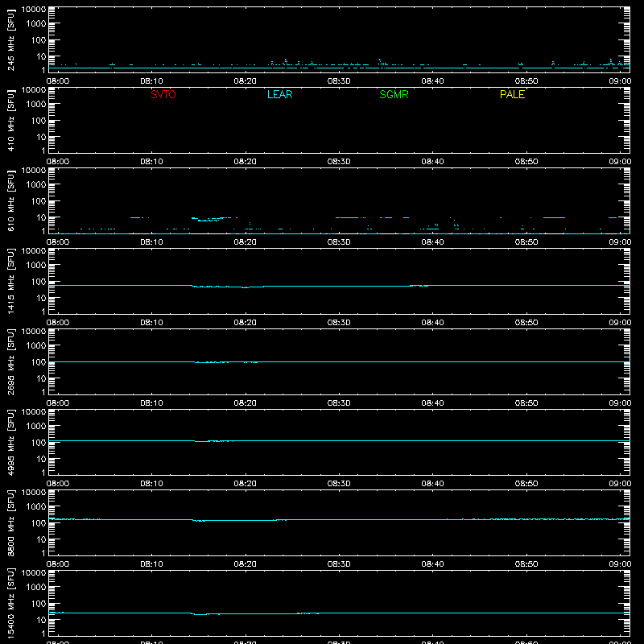
Task: Select the 1415 MHz [SFU] axis title
Action: coord(11,281)
